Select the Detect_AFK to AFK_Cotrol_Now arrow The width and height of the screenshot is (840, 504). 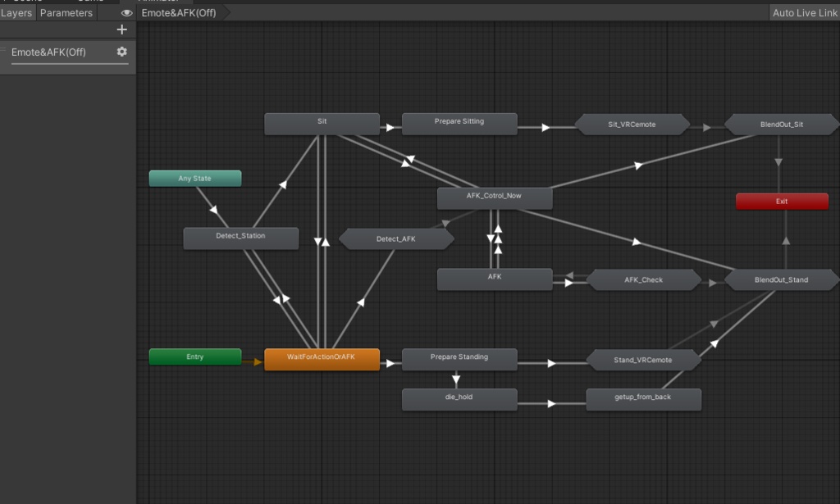[445, 223]
